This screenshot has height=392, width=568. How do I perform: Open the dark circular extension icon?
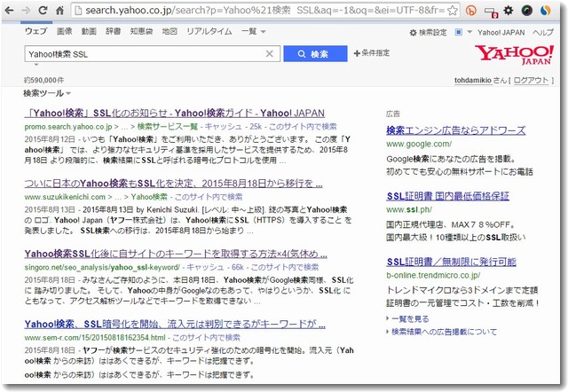coord(526,11)
